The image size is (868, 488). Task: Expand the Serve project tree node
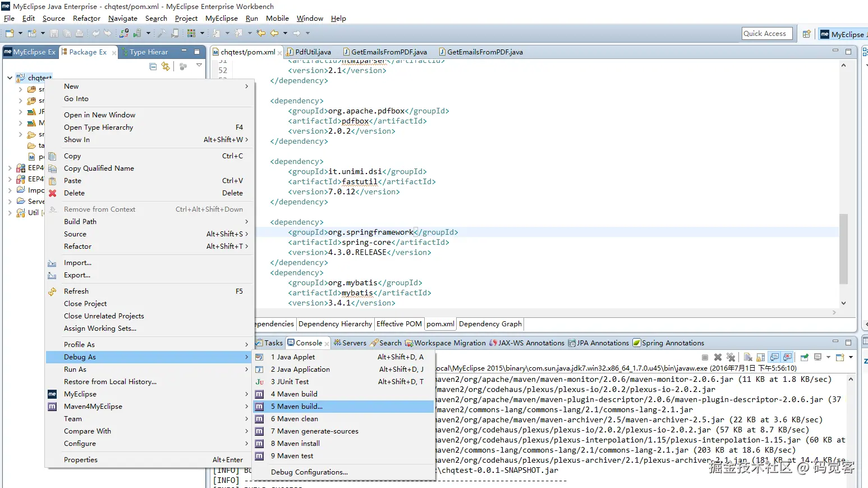[x=10, y=202]
